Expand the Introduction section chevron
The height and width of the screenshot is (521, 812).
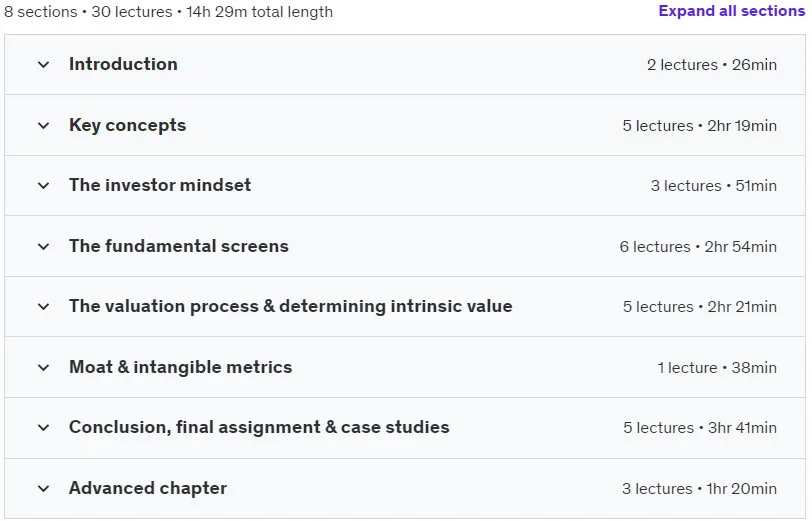coord(44,65)
